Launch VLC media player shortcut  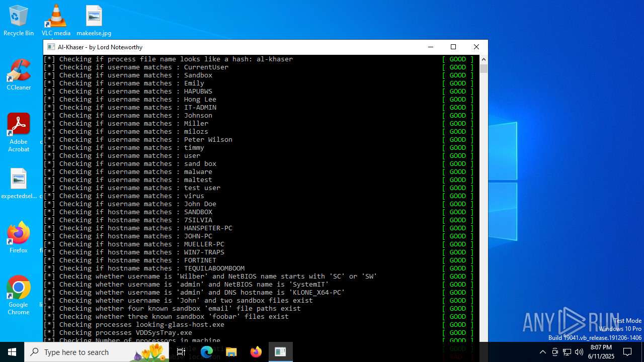click(x=56, y=21)
